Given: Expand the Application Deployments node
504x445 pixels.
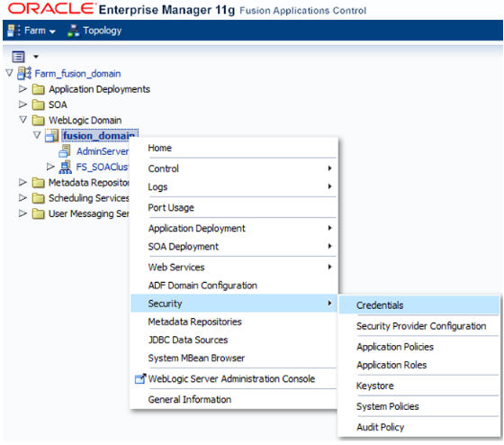Looking at the screenshot, I should [22, 88].
